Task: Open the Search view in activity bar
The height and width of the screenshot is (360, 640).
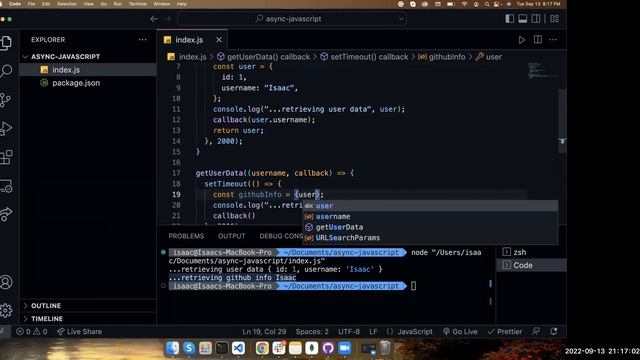Action: pos(6,71)
